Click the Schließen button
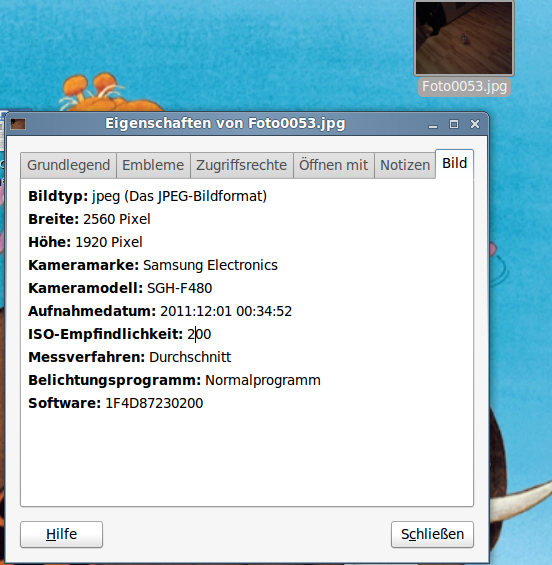This screenshot has width=552, height=565. (432, 534)
